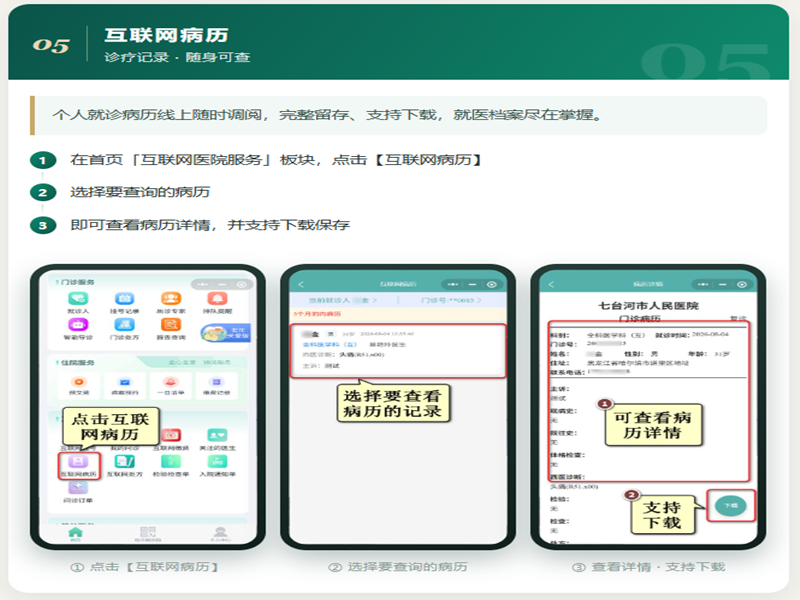800x600 pixels.
Task: Tap the 预交金 icon in 住院服务
Action: (x=79, y=382)
